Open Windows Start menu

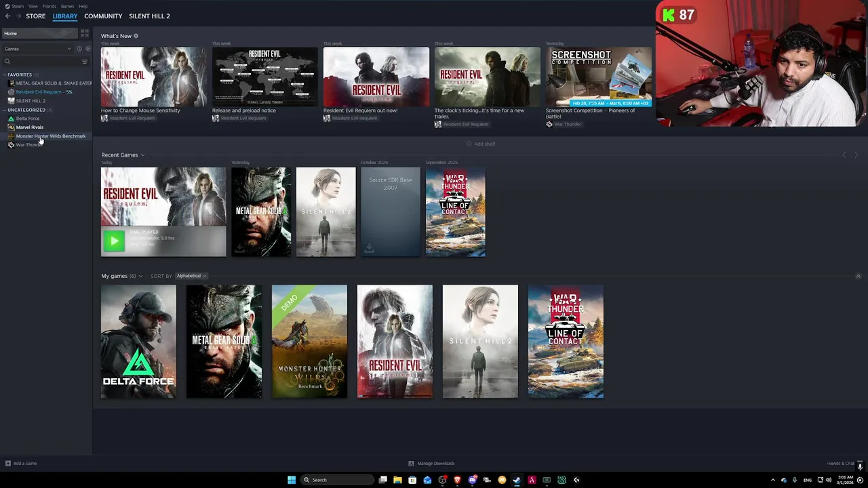point(292,480)
